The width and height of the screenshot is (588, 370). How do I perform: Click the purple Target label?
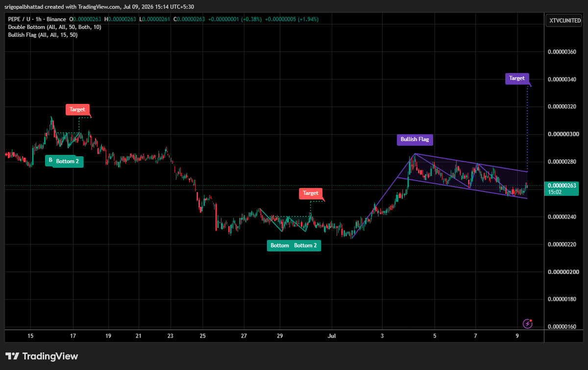tap(517, 78)
